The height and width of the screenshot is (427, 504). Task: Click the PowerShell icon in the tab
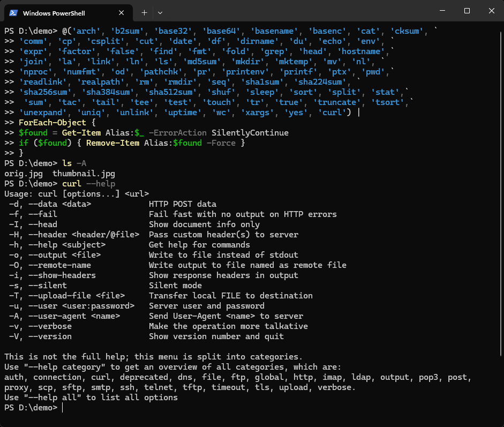[13, 13]
